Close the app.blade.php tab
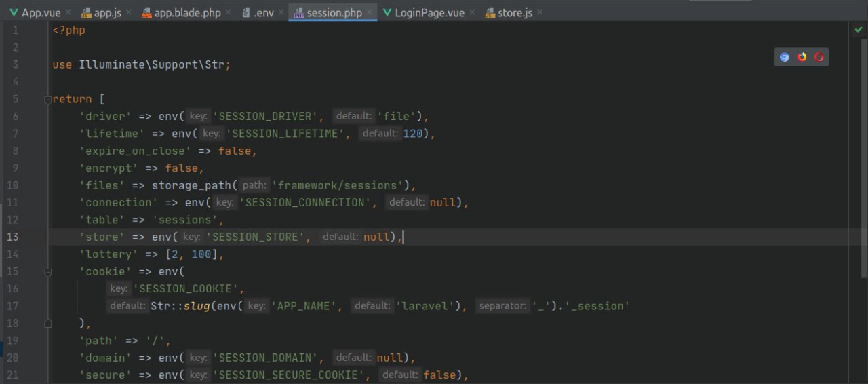Image resolution: width=868 pixels, height=384 pixels. [229, 13]
